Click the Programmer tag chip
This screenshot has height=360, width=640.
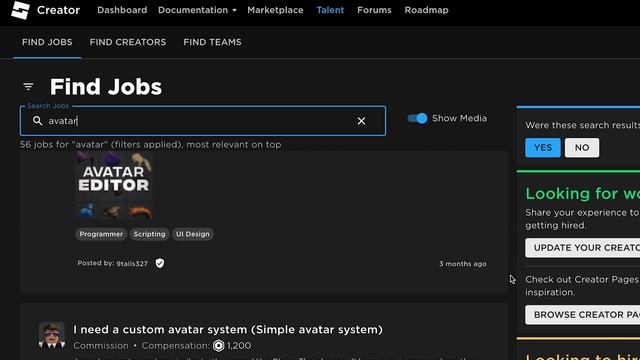[101, 234]
